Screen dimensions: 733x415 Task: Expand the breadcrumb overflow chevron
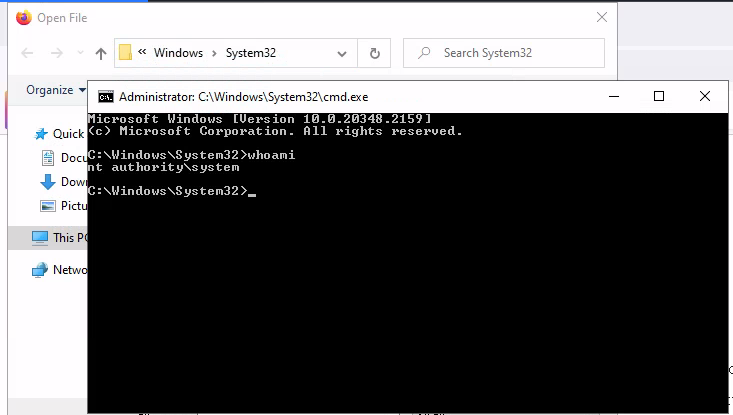point(142,52)
